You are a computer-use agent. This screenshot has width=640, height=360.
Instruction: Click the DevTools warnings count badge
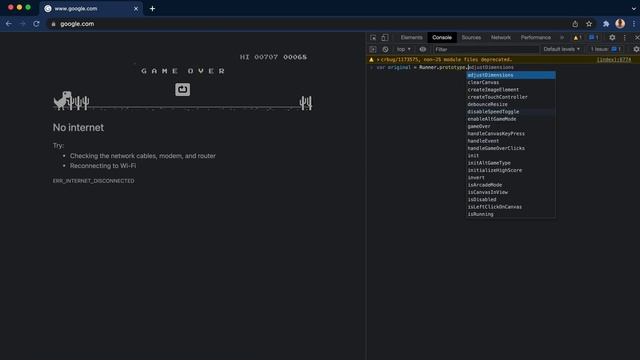tap(577, 38)
